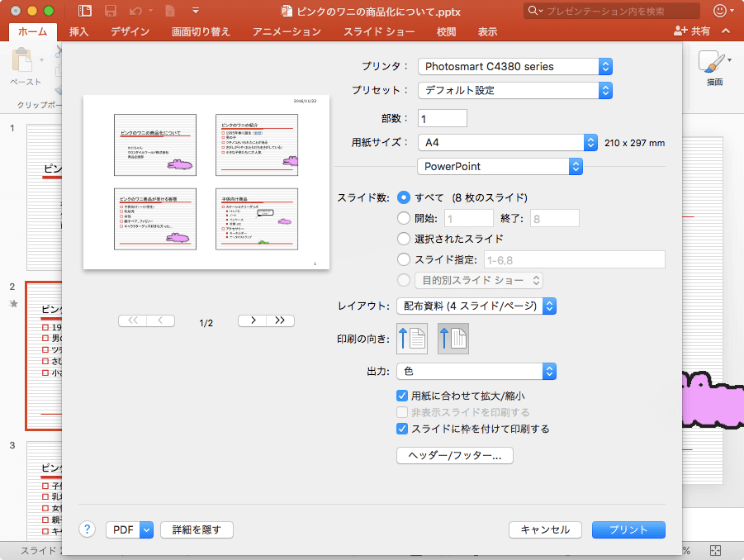
Task: Toggle スライドに枠を付けて印刷する checkbox
Action: [402, 429]
